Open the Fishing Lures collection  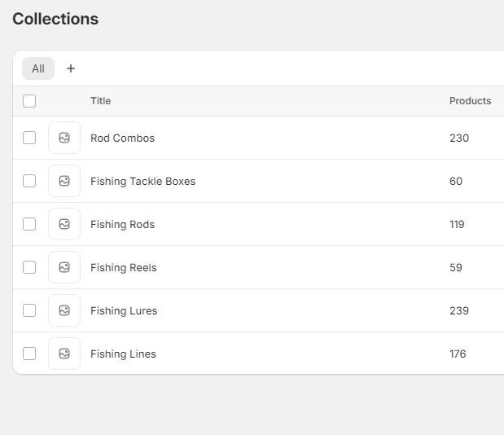pos(124,311)
